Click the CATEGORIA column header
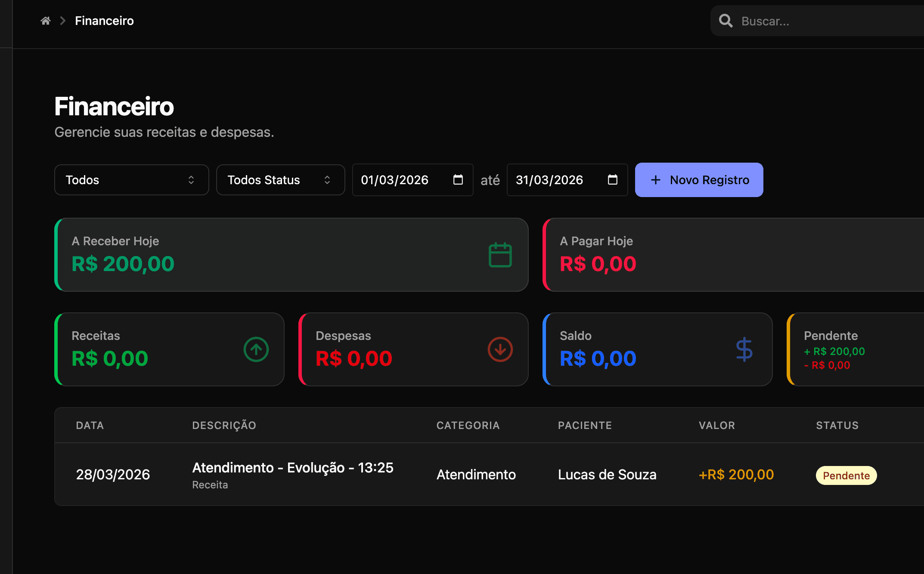924x574 pixels. [x=468, y=425]
